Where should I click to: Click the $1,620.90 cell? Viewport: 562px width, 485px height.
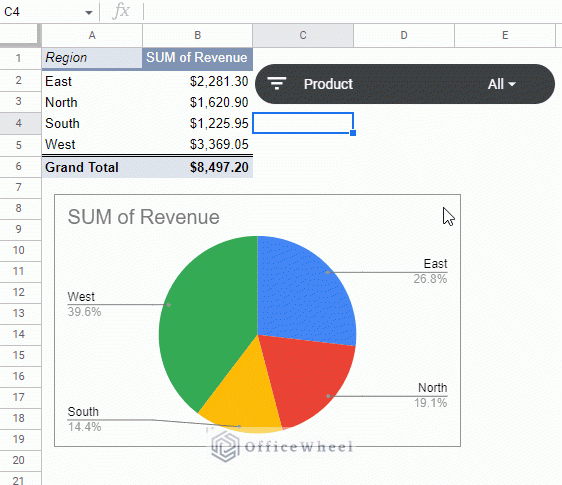point(197,103)
